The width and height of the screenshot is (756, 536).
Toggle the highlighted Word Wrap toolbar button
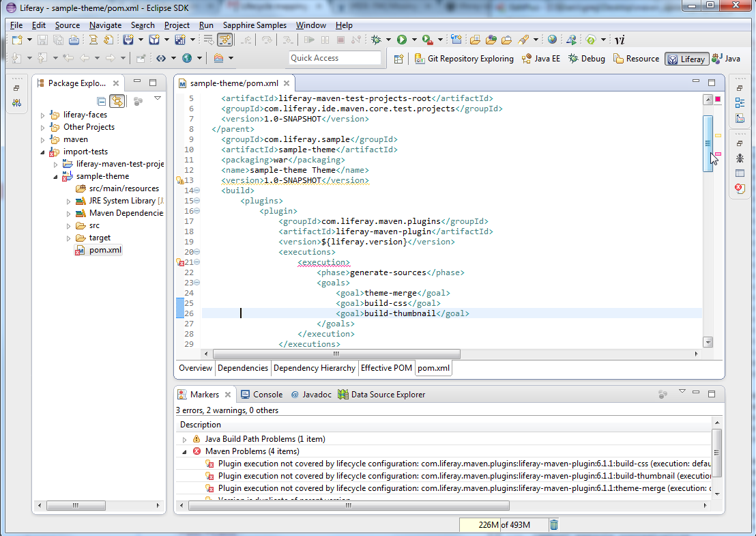click(x=225, y=40)
